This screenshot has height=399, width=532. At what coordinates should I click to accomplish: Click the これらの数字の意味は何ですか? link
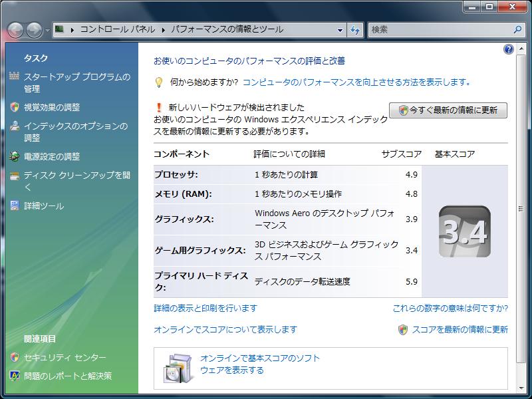[x=450, y=309]
